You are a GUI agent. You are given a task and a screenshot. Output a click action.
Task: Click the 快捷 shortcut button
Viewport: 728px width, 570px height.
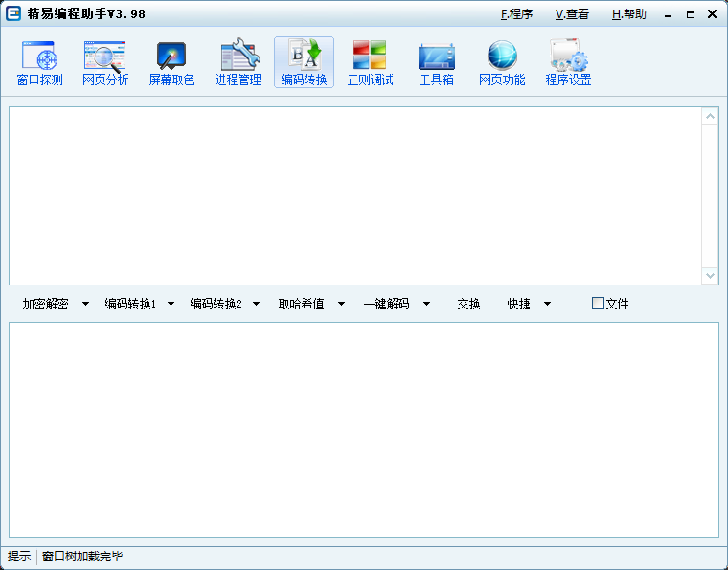[x=518, y=304]
